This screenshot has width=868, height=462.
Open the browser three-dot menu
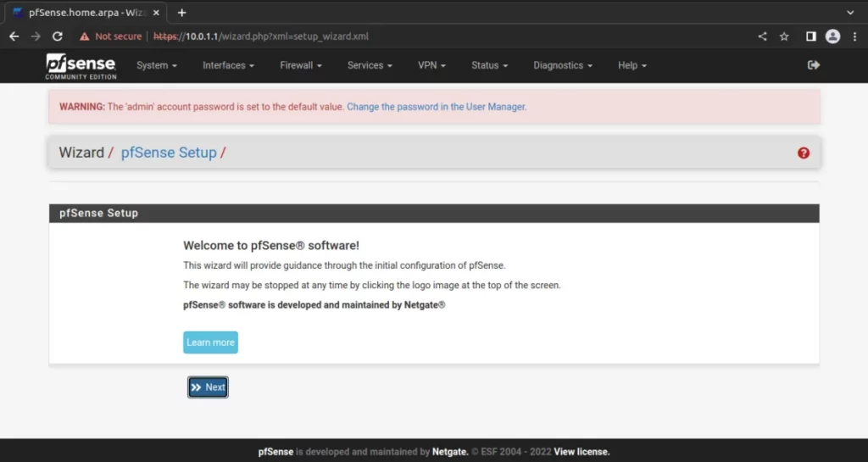[x=854, y=36]
